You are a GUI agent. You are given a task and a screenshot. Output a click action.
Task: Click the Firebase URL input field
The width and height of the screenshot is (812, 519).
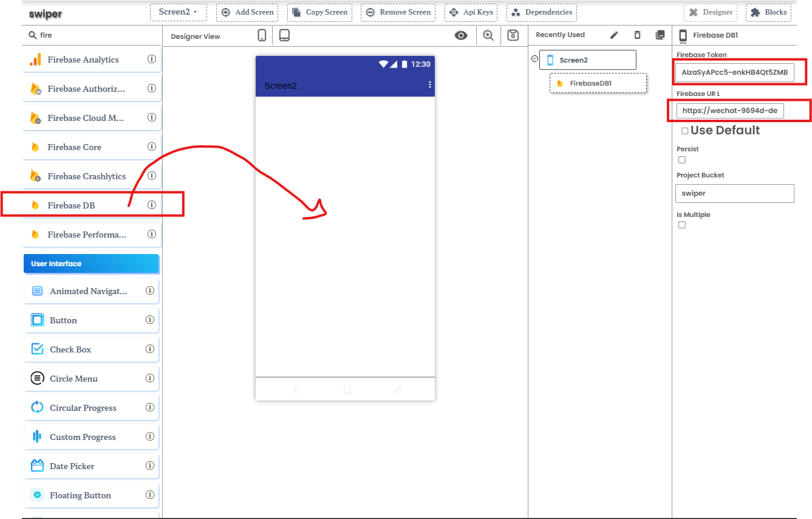click(731, 111)
